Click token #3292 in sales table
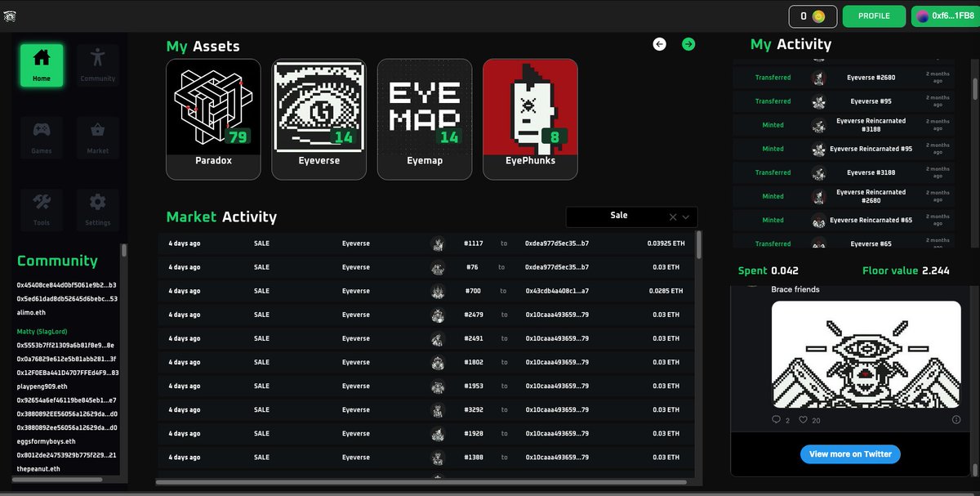This screenshot has height=496, width=980. [x=474, y=409]
